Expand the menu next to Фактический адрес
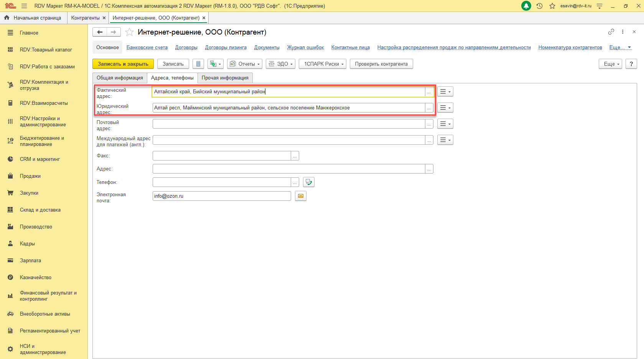The image size is (644, 359). coord(445,92)
